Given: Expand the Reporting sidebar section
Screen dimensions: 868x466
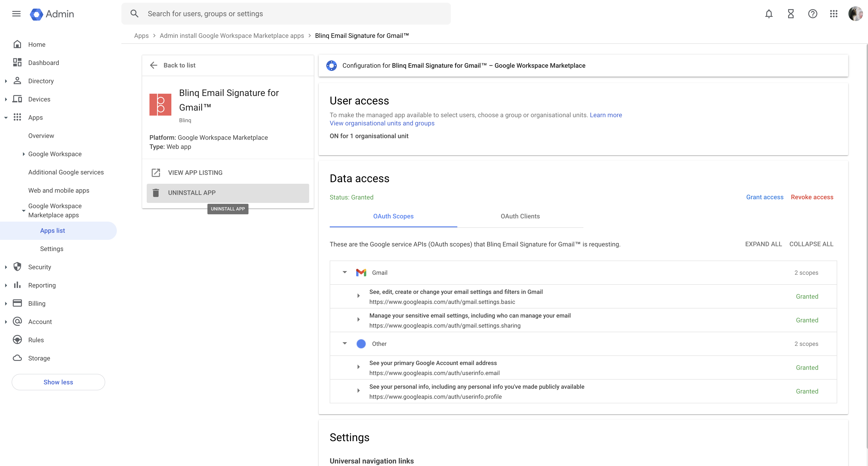Looking at the screenshot, I should point(6,285).
